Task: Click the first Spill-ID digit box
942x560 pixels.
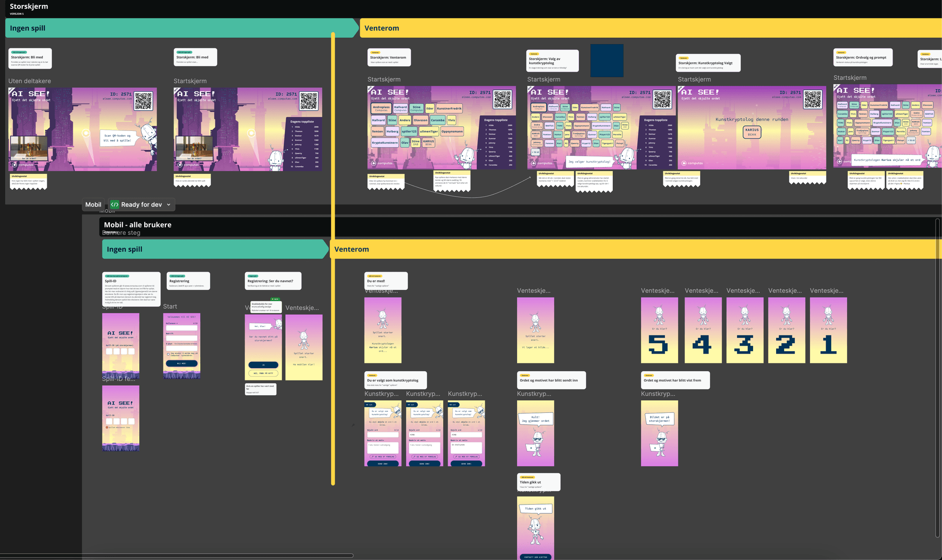Action: click(x=109, y=352)
